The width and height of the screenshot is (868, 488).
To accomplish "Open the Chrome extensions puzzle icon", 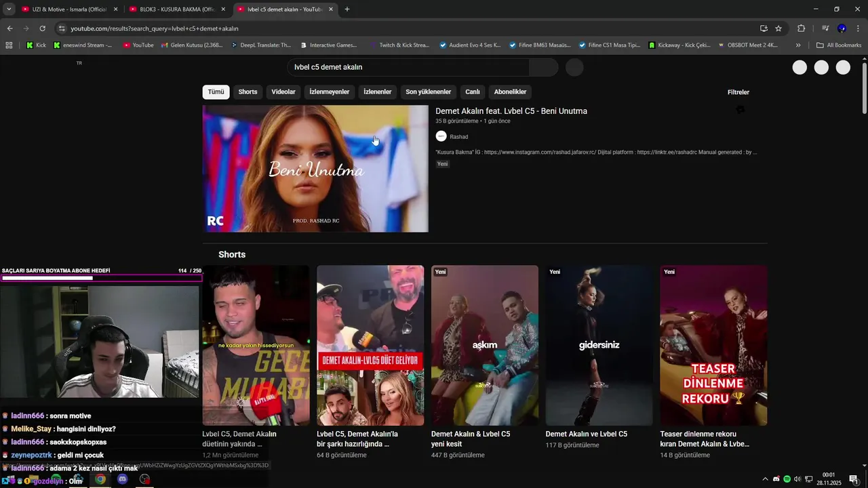I will coord(801,28).
